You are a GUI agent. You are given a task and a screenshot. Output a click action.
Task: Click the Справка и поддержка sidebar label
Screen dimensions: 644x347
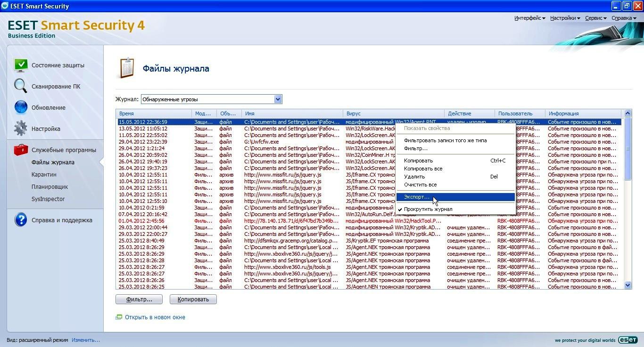point(62,220)
